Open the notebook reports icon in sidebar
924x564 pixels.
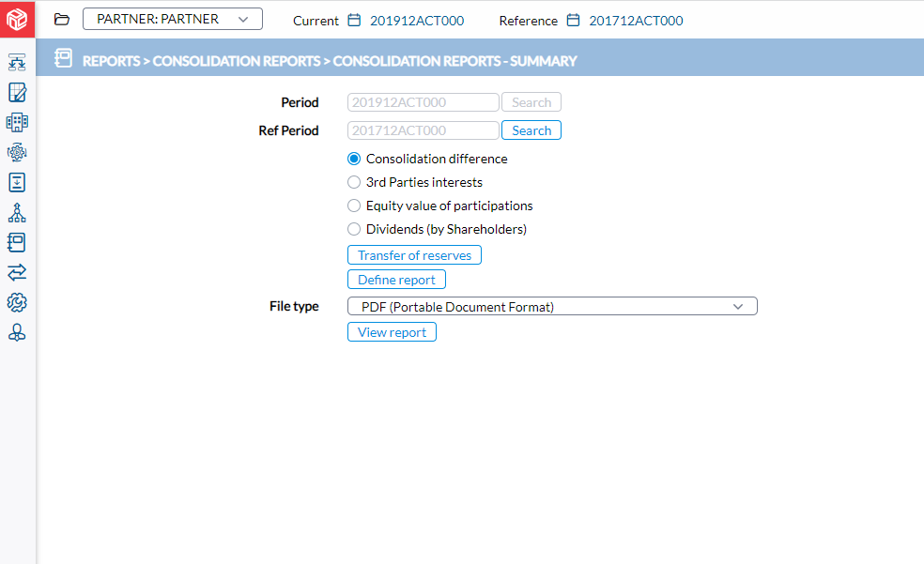pos(17,242)
